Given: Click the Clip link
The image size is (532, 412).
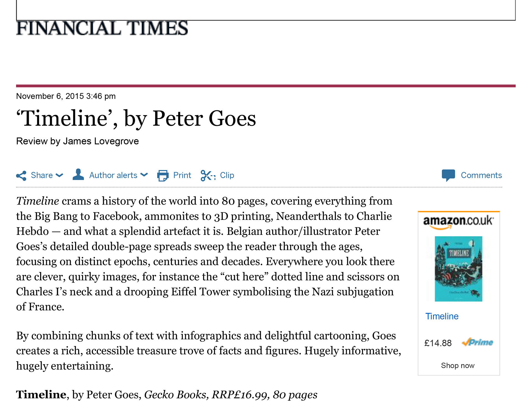Looking at the screenshot, I should [x=227, y=175].
